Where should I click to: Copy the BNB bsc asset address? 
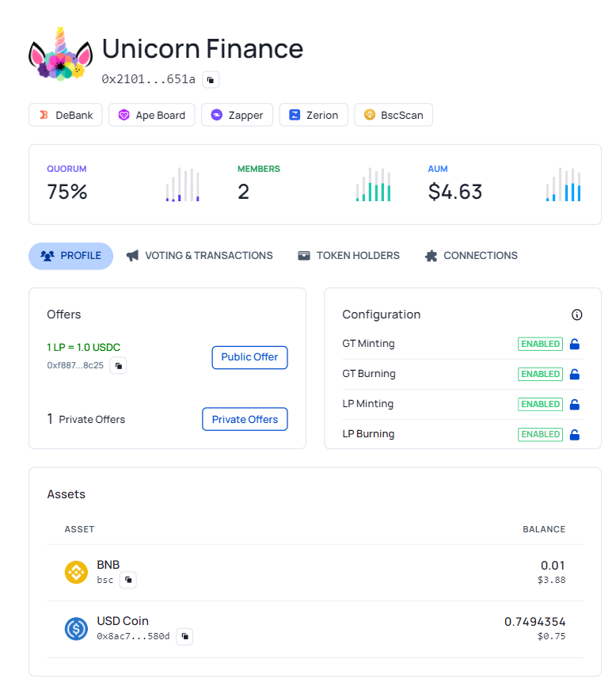128,580
